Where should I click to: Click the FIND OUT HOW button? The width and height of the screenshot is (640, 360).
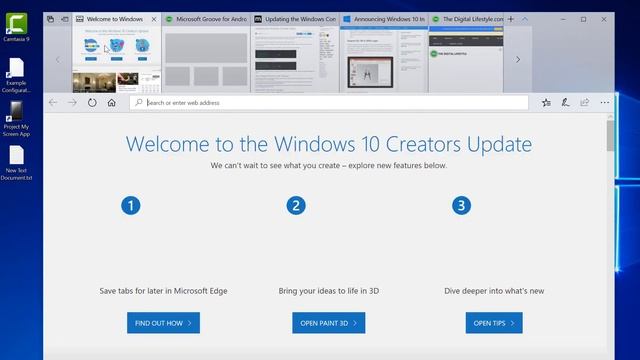[x=163, y=323]
